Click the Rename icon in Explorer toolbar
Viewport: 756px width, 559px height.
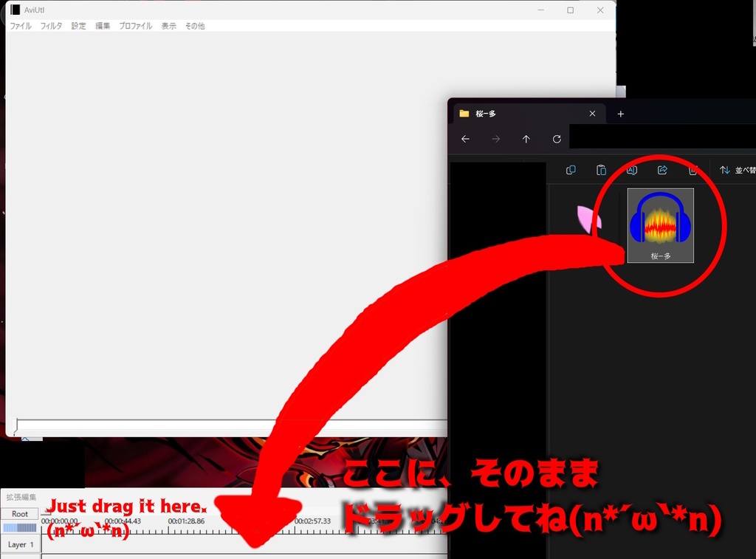(x=632, y=170)
